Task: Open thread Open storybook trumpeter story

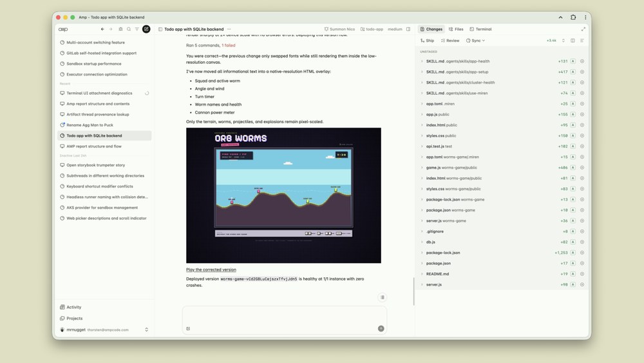Action: click(x=104, y=165)
